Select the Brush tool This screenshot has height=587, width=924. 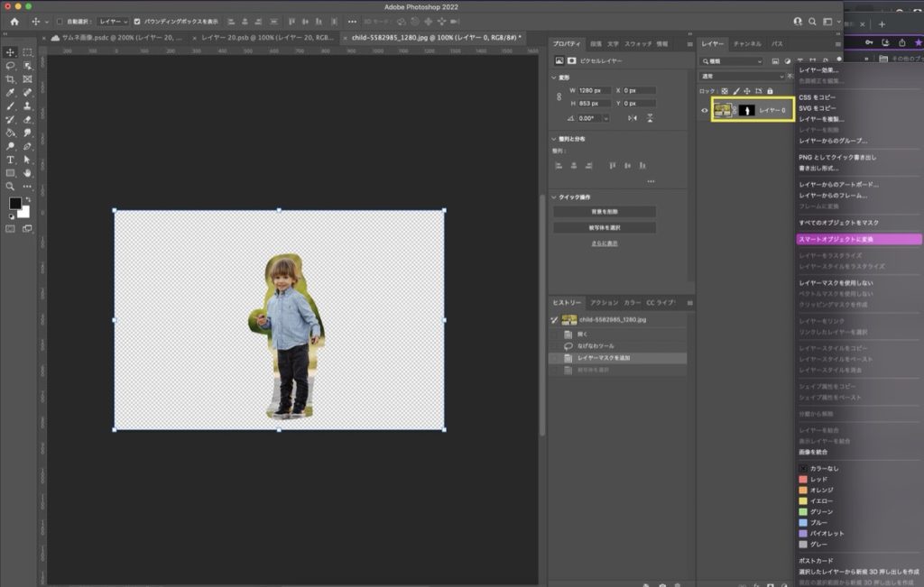10,106
